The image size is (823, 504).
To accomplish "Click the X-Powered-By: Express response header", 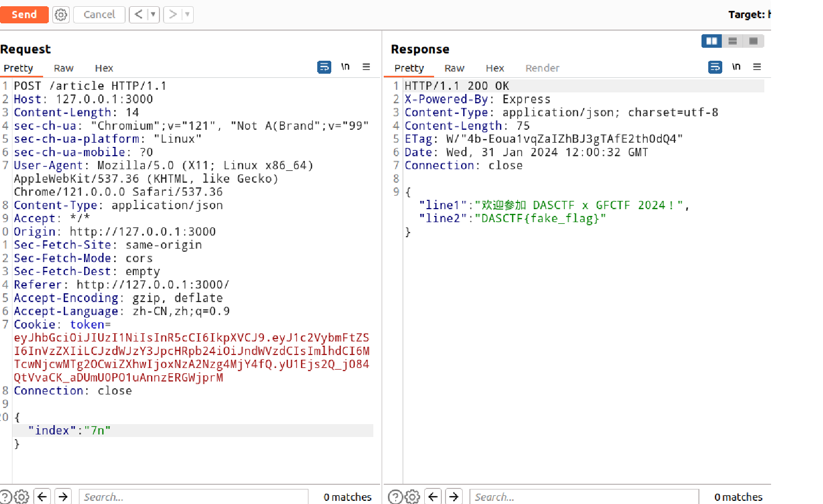I will (478, 99).
